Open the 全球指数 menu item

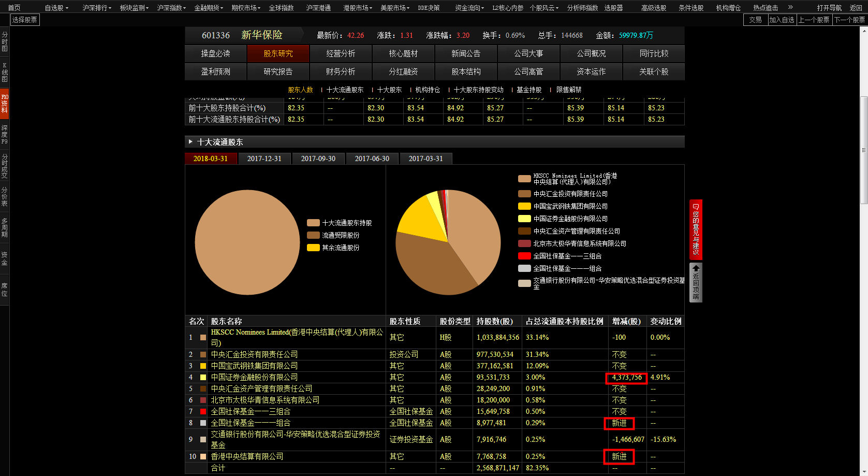(281, 8)
